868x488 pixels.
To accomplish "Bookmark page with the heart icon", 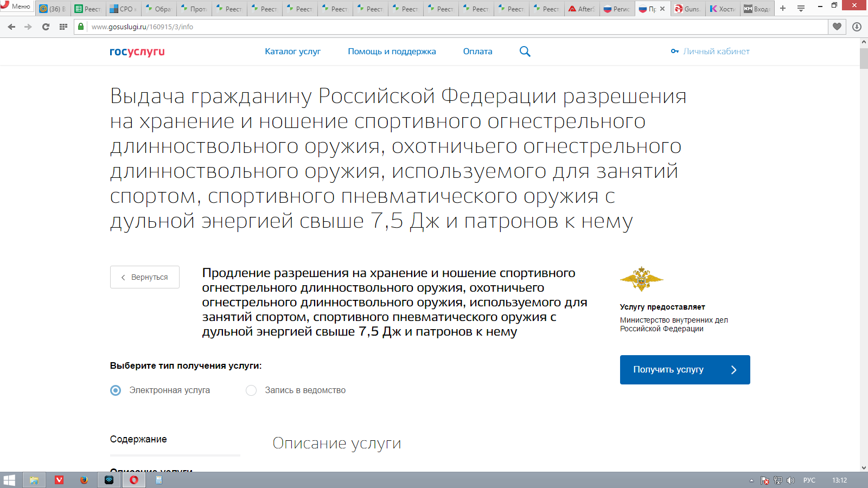I will [837, 27].
